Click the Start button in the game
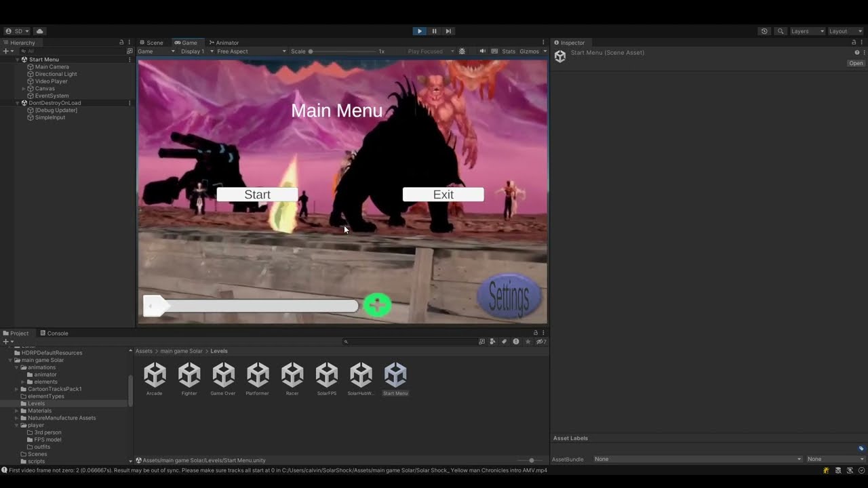 257,195
